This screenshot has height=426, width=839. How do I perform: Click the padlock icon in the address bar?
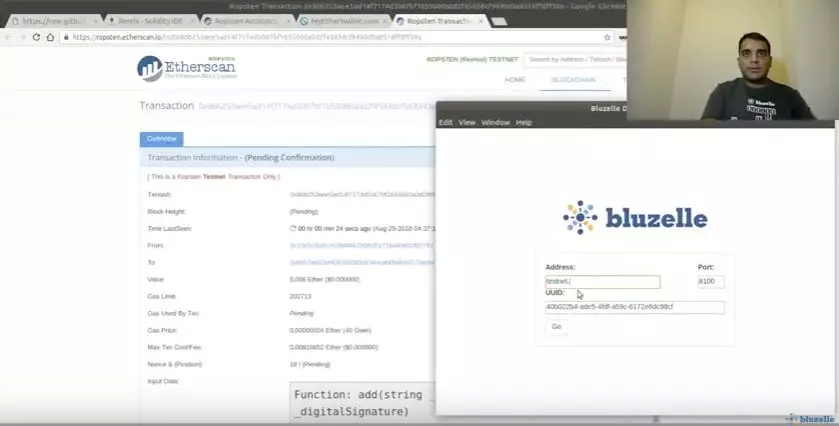[66, 37]
